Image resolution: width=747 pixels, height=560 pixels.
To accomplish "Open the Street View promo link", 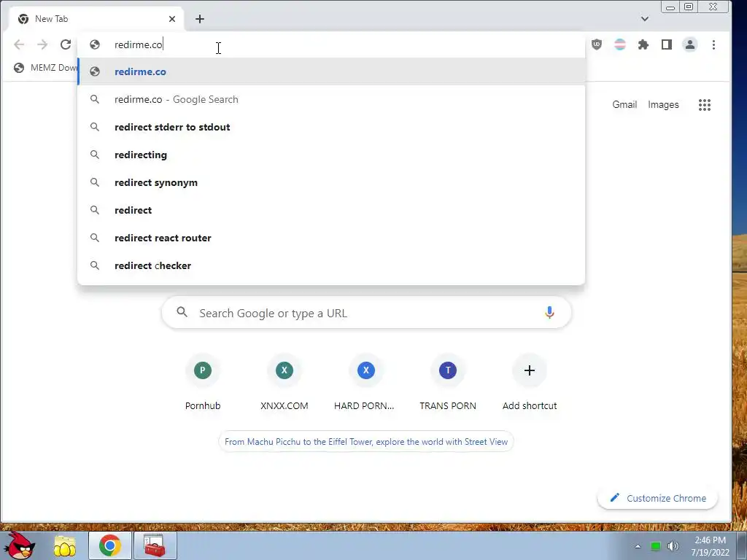I will (366, 442).
